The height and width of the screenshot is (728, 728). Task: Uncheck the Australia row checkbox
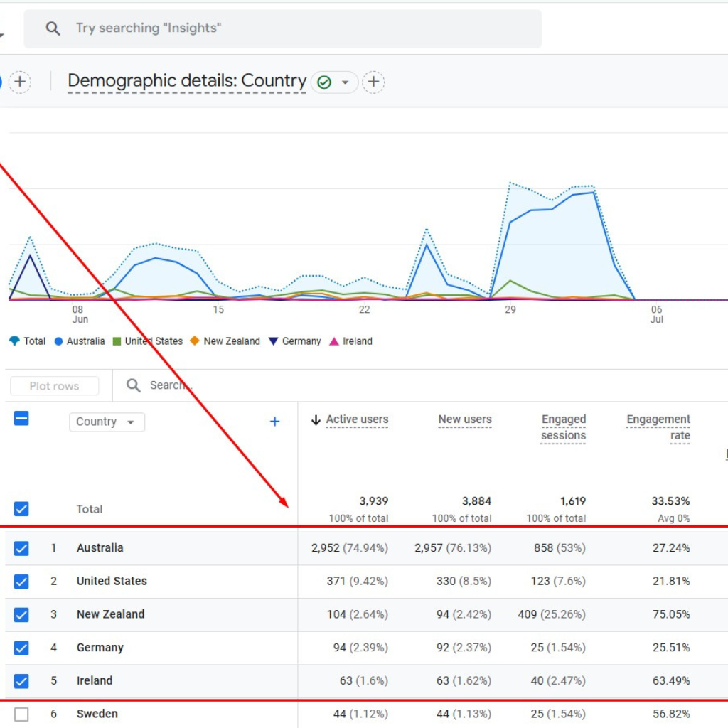[x=21, y=547]
